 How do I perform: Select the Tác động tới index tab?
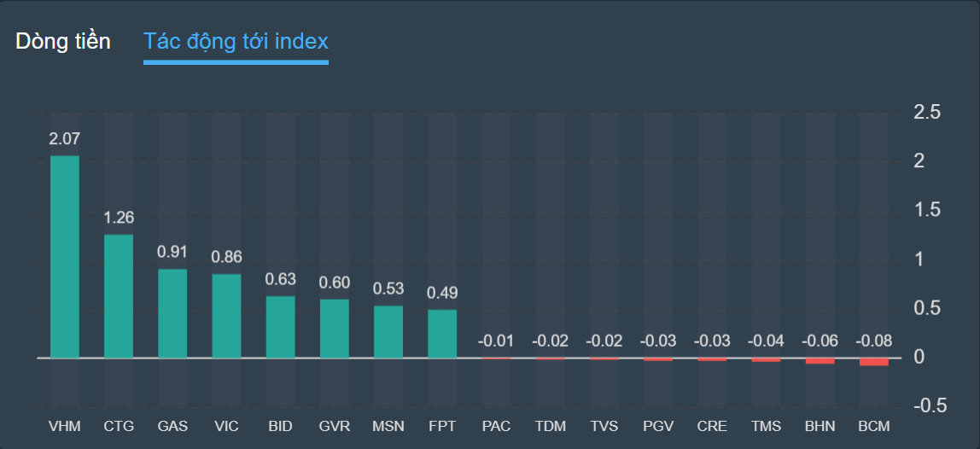(x=236, y=41)
